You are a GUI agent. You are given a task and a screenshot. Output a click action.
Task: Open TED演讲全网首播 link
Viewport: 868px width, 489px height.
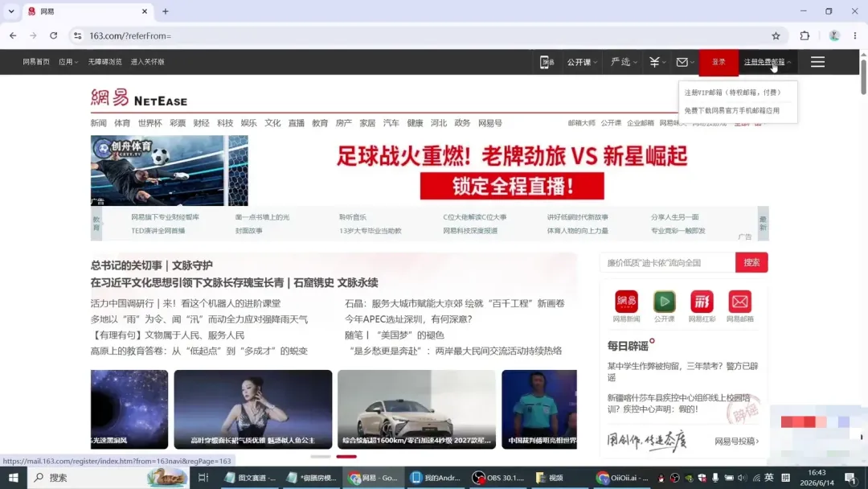coord(158,231)
